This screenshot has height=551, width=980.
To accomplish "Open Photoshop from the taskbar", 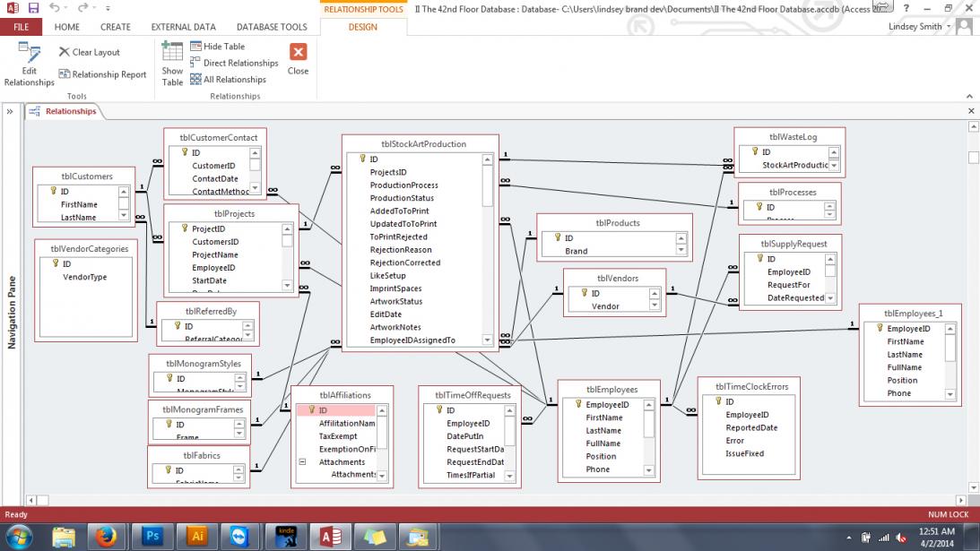I will click(x=152, y=537).
